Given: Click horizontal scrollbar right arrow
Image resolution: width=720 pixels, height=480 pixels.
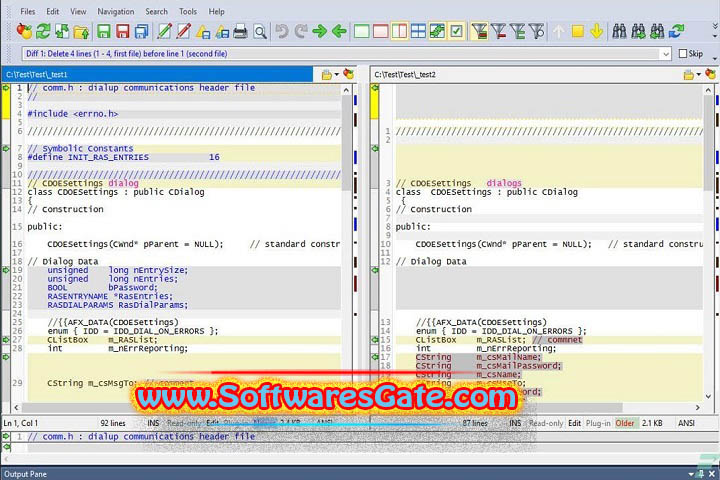Looking at the screenshot, I should (698, 407).
